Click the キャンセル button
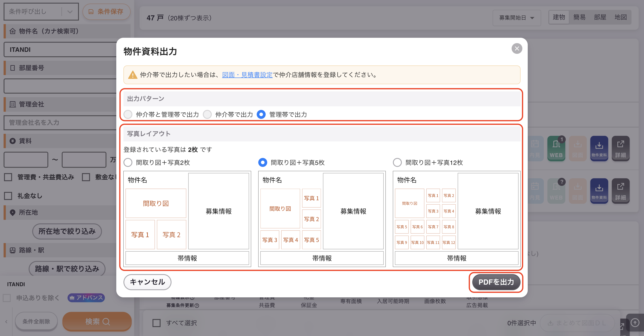 [x=147, y=282]
